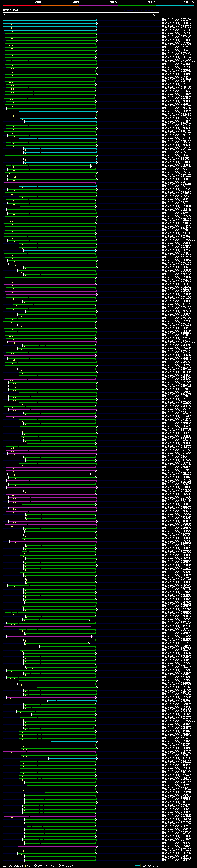Open hit UniRef100_Q9AT52
The image size is (197, 868).
tap(177, 81)
